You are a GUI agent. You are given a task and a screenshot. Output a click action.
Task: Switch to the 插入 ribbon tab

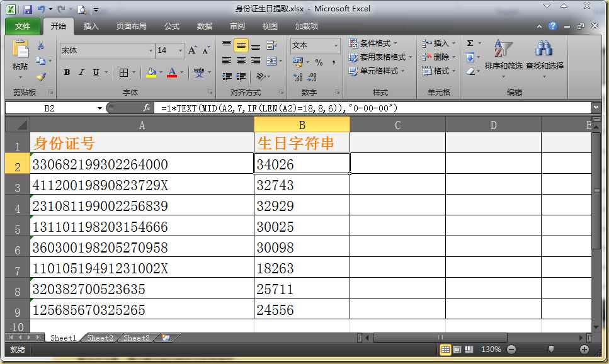coord(91,26)
